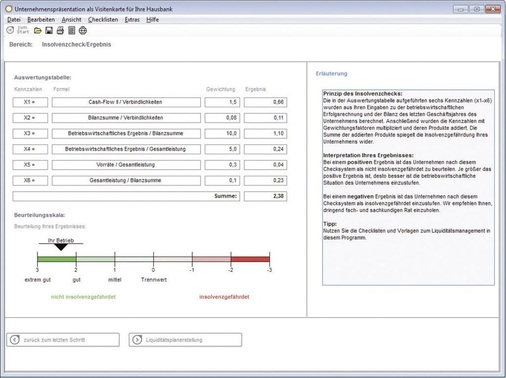Click the open folder toolbar icon
This screenshot has height=378, width=506.
click(x=38, y=31)
